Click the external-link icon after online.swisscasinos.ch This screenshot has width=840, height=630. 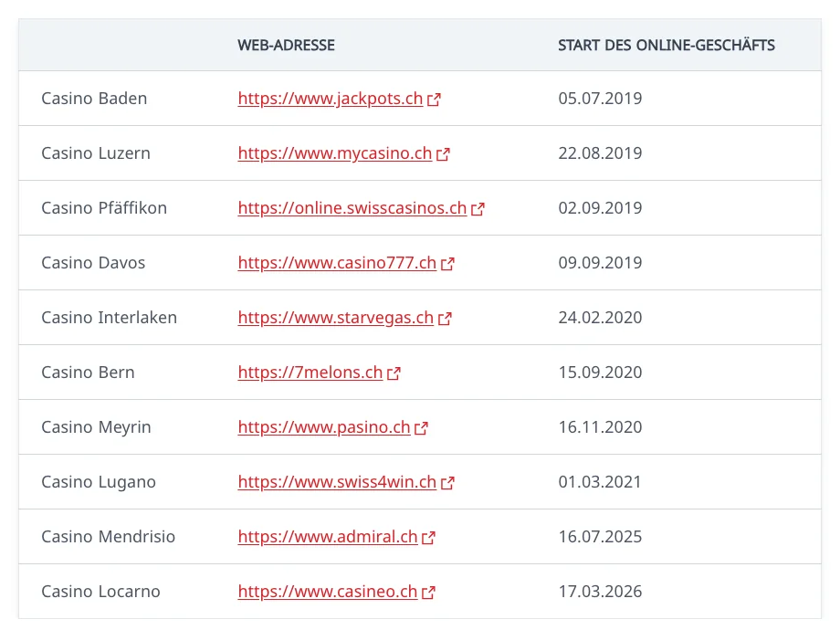pos(478,209)
